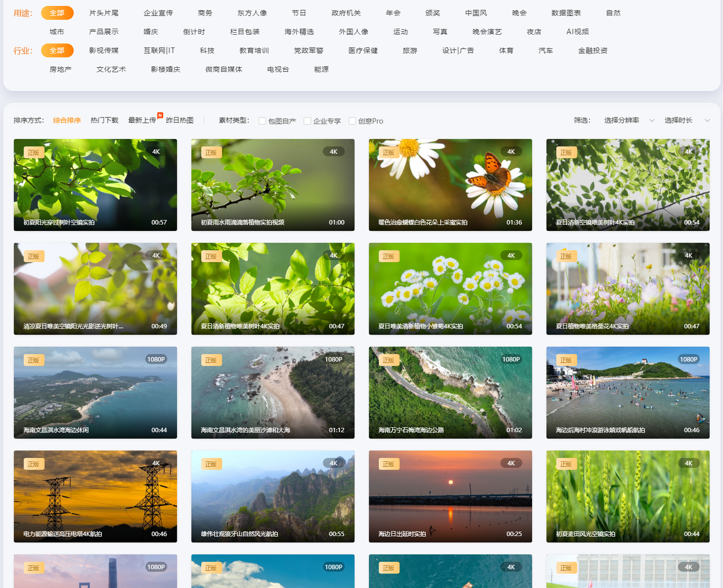Viewport: 723px width, 588px height.
Task: Switch sorting to 最新上传
Action: click(142, 121)
